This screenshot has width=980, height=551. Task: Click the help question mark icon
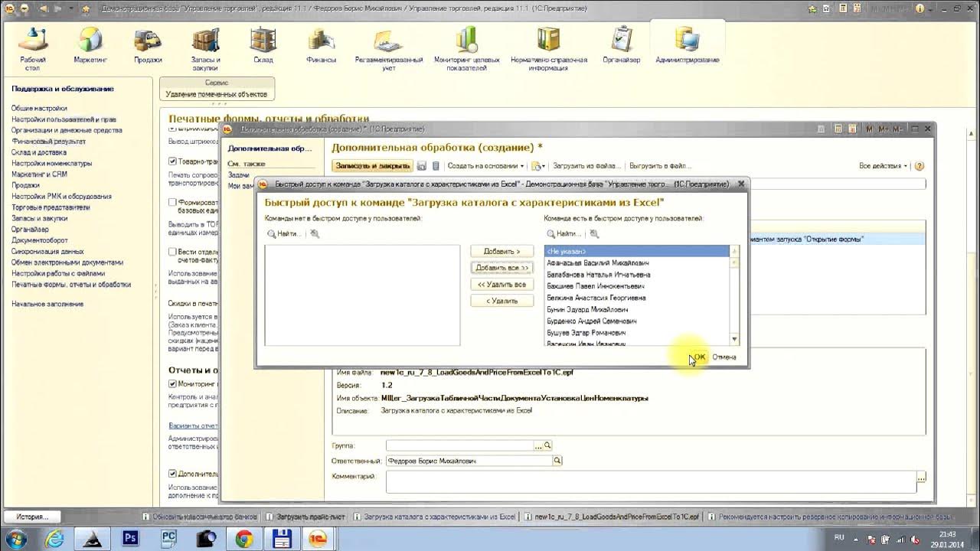(x=920, y=166)
